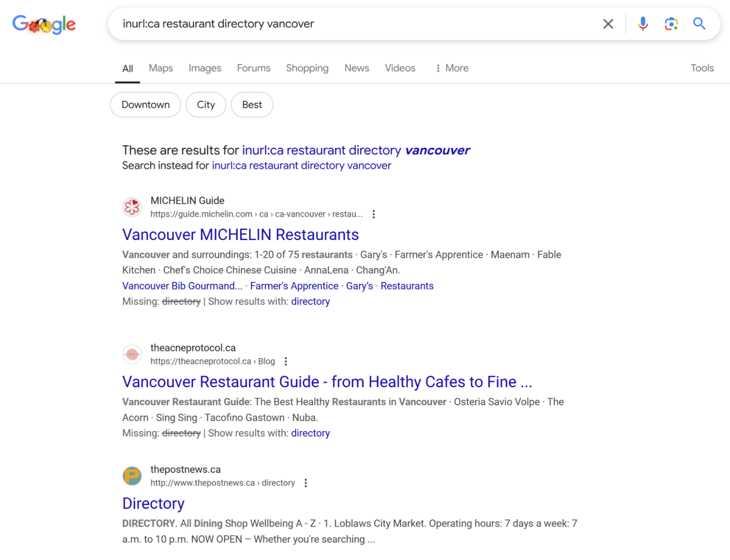730x560 pixels.
Task: Open the Tools filter options
Action: pyautogui.click(x=702, y=68)
